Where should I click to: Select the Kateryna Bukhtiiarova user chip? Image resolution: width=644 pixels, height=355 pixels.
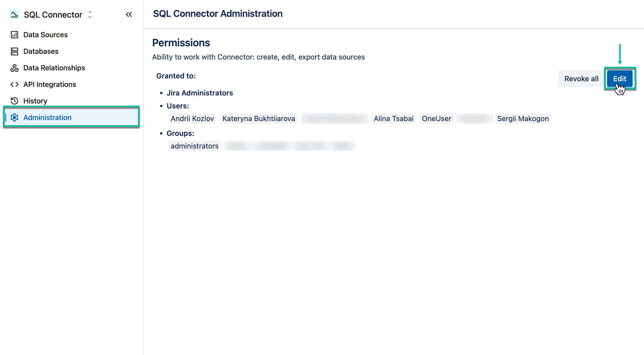259,119
